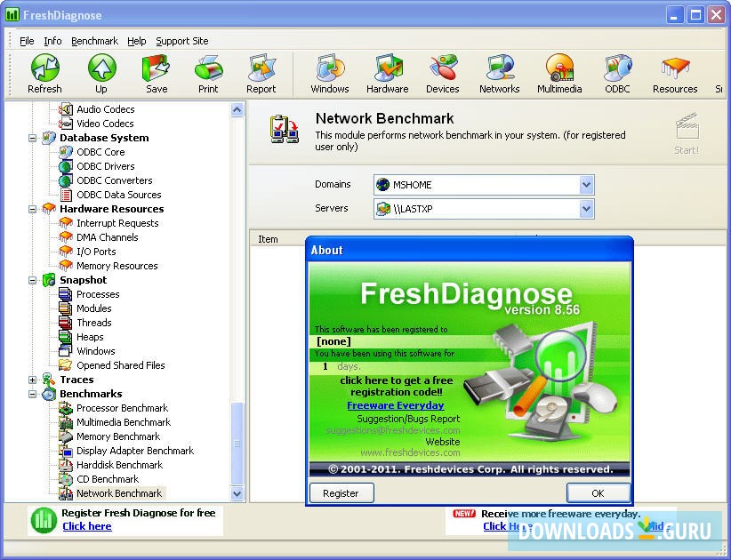Image resolution: width=731 pixels, height=560 pixels.
Task: Open the Domains dropdown showing MSHOME
Action: 586,184
